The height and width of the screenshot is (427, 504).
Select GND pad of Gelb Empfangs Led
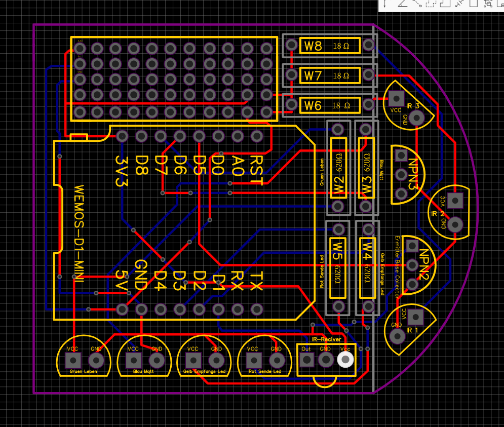point(216,361)
